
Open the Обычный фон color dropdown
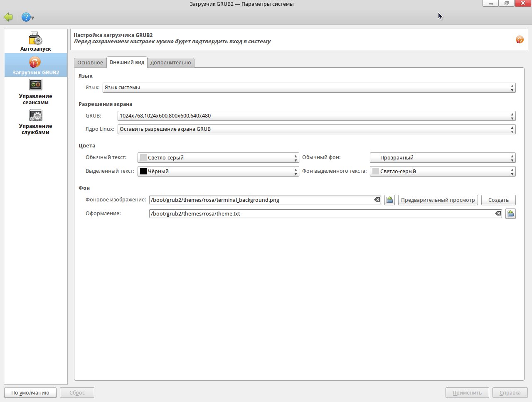[x=442, y=158]
